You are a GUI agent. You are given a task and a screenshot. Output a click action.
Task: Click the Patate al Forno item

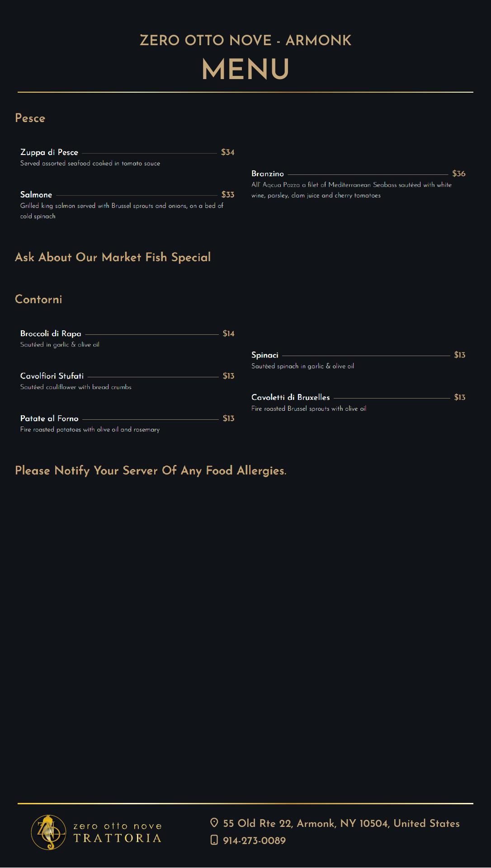pos(49,418)
